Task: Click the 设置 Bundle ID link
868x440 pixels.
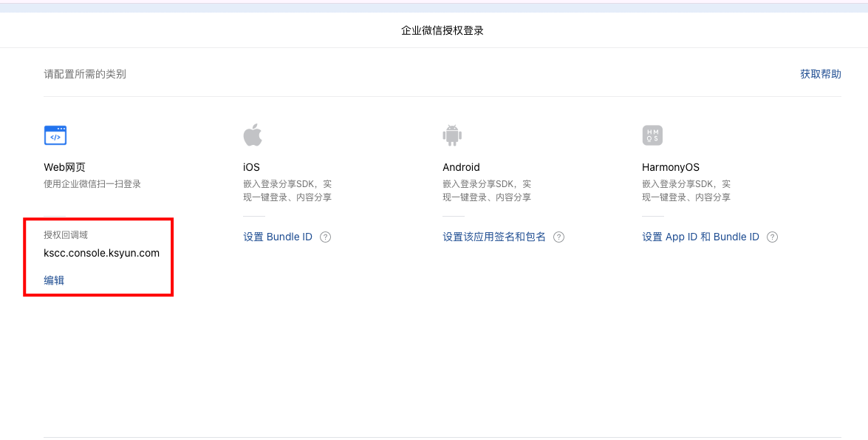Action: pyautogui.click(x=278, y=237)
